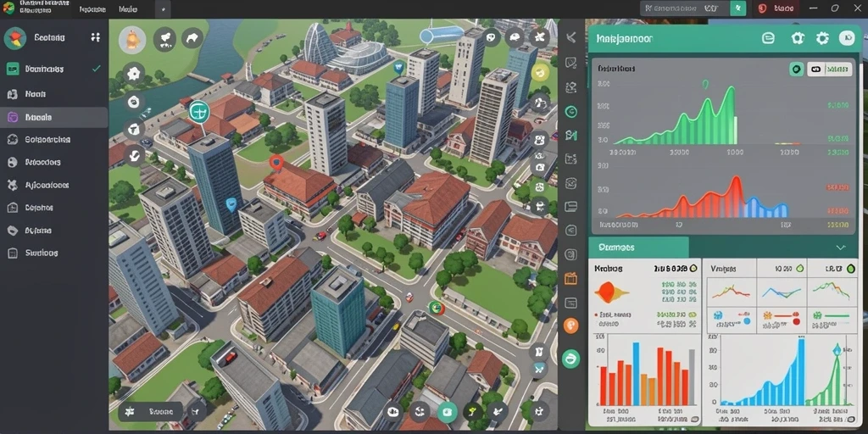This screenshot has height=434, width=868.
Task: Select the red location pin on the map
Action: point(276,163)
